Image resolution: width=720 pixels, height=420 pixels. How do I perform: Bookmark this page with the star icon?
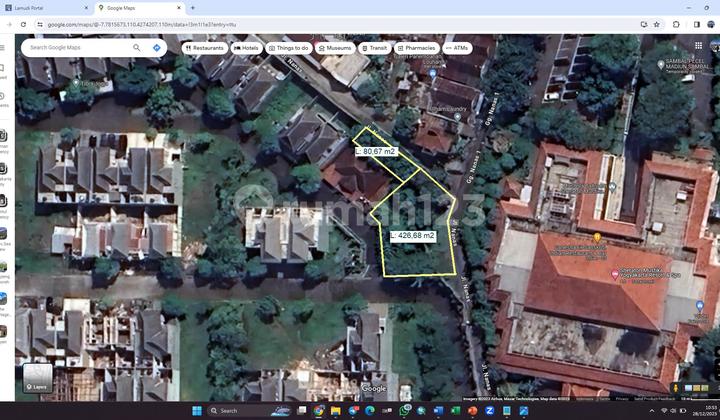tap(657, 24)
